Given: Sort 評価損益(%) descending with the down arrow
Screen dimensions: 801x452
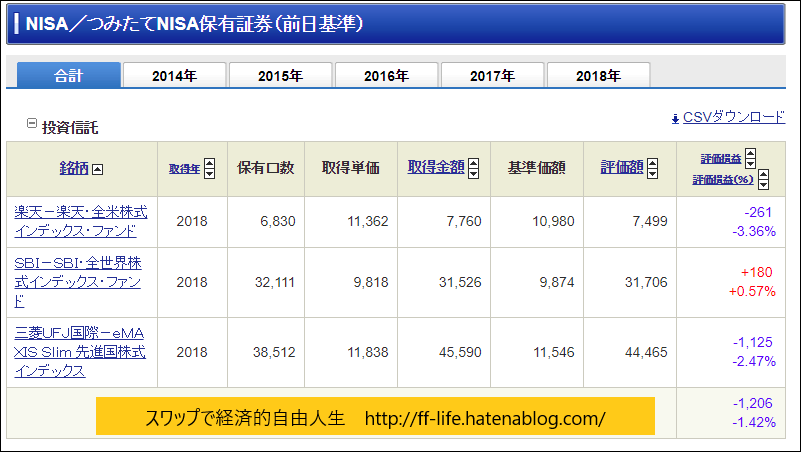Looking at the screenshot, I should [x=763, y=184].
